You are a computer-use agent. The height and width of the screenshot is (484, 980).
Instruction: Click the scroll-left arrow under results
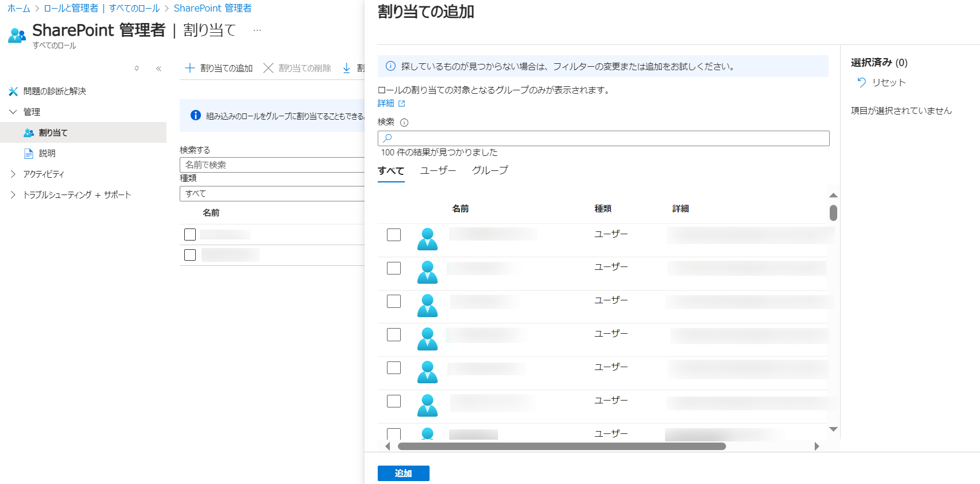[388, 447]
